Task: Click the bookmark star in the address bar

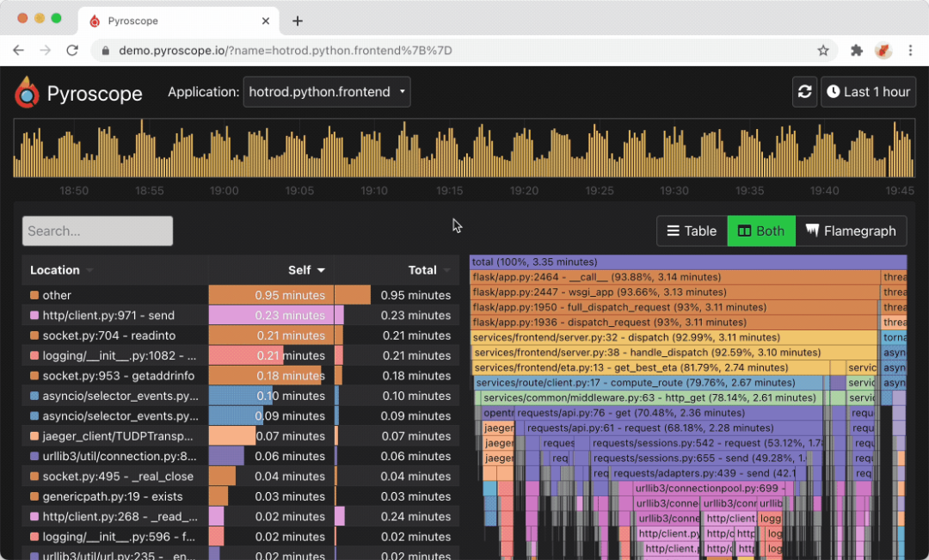Action: [823, 51]
